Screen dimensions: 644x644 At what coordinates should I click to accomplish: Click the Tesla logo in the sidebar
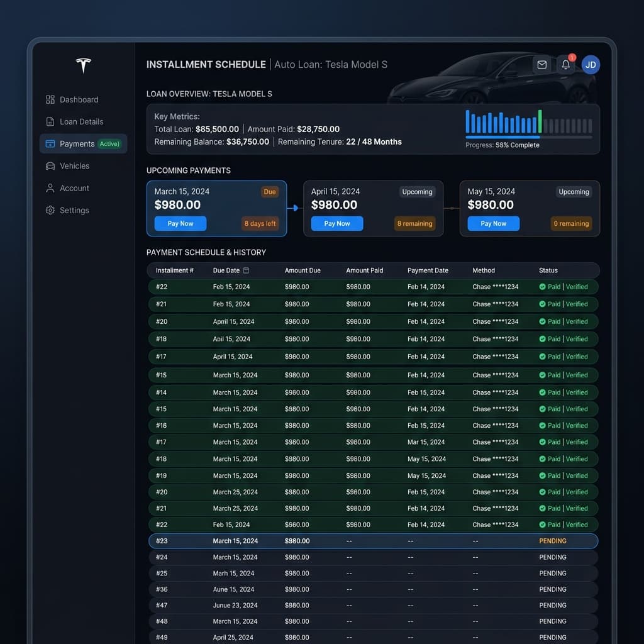pyautogui.click(x=84, y=65)
